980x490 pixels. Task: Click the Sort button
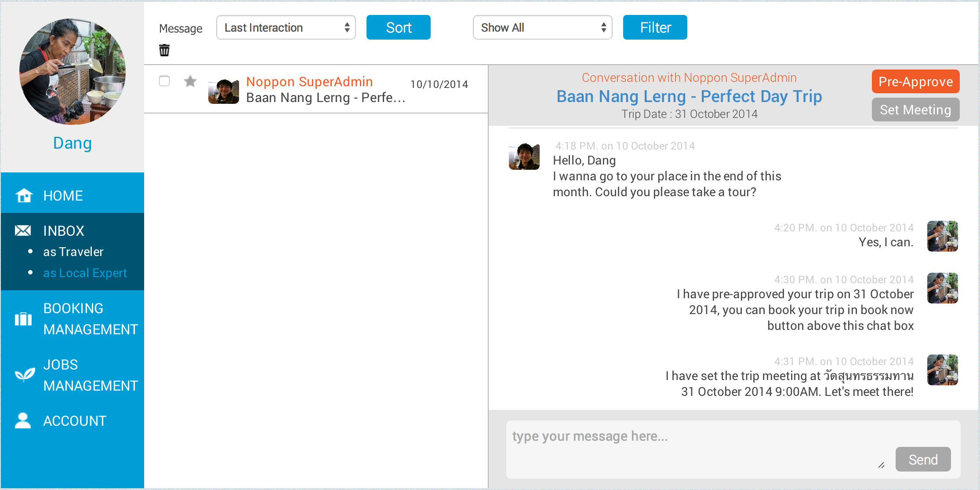399,27
